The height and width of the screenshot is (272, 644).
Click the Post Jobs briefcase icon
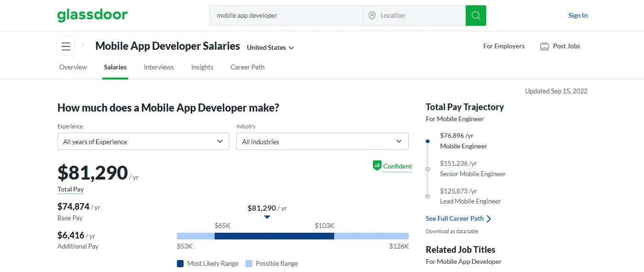[x=544, y=46]
